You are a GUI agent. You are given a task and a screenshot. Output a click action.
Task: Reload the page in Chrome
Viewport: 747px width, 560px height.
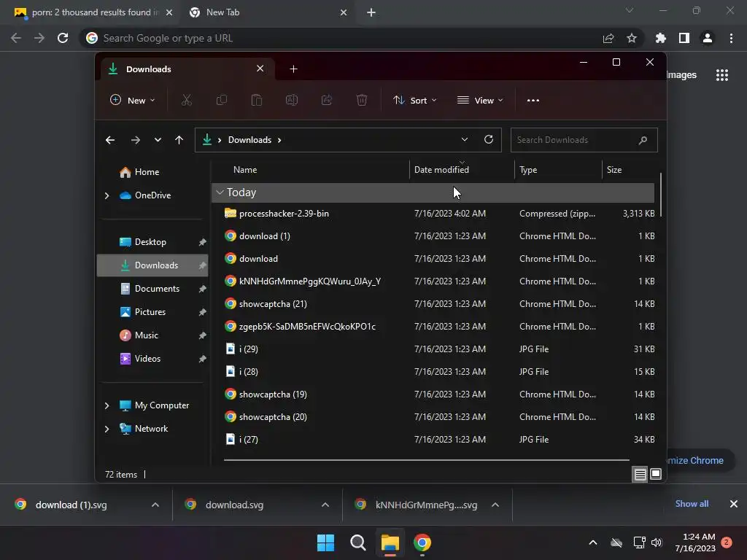[63, 38]
